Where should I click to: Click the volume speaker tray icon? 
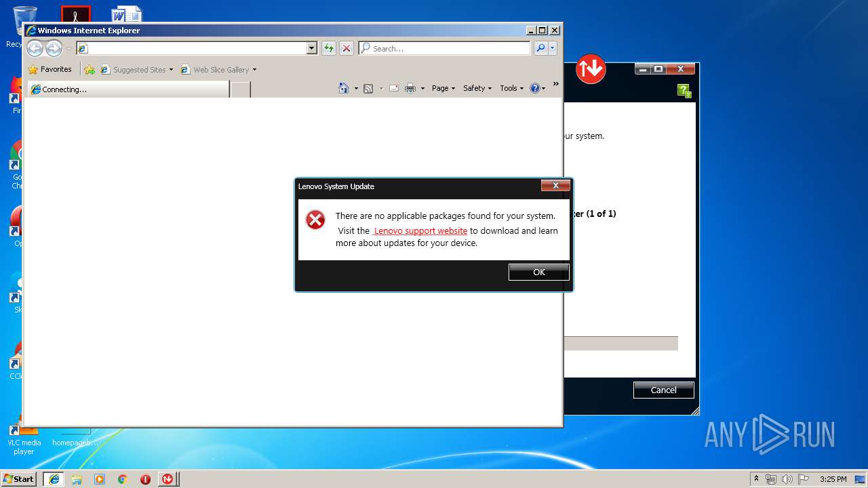(x=787, y=479)
